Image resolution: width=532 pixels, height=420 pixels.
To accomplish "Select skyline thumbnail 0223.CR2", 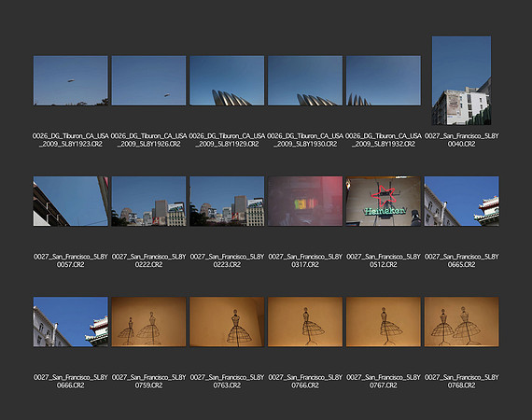I will [227, 202].
